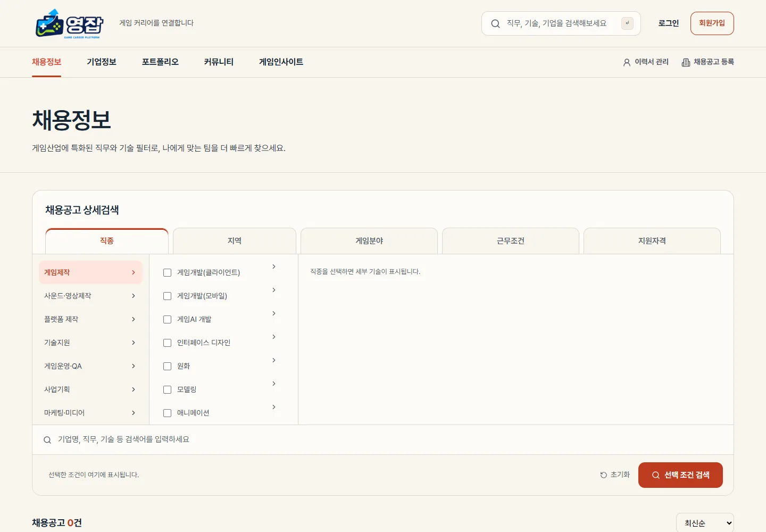Image resolution: width=766 pixels, height=532 pixels.
Task: Tick the 게임AI 개발 checkbox
Action: (167, 319)
